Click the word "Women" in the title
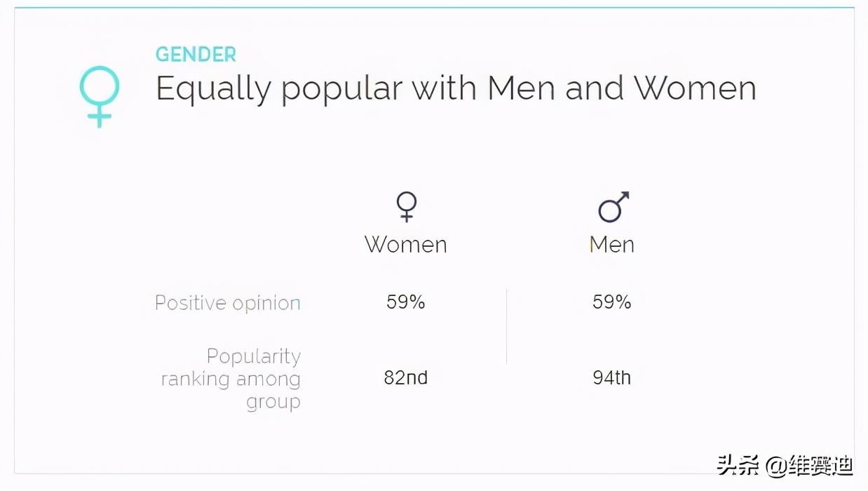Viewport: 868px width, 491px height. click(695, 89)
